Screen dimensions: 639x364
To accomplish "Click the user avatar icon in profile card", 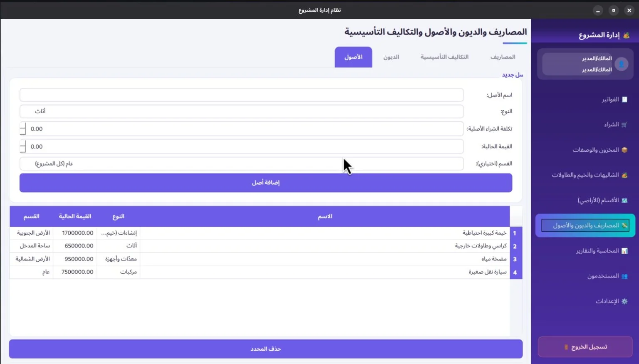I will pos(622,64).
